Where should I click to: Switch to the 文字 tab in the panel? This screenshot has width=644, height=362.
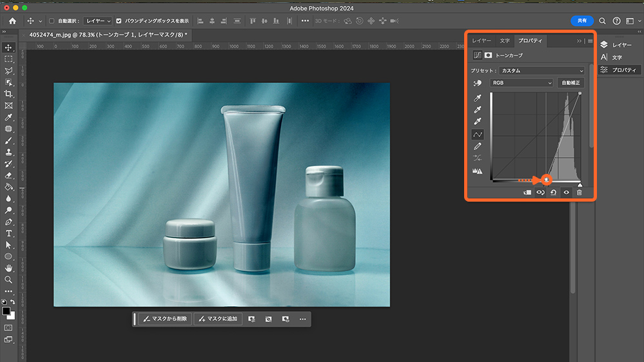(505, 41)
